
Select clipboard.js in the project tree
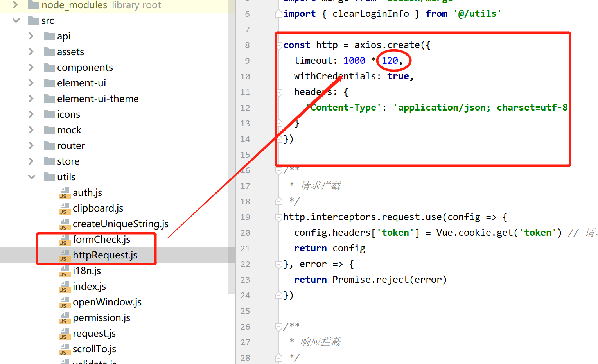pos(98,208)
